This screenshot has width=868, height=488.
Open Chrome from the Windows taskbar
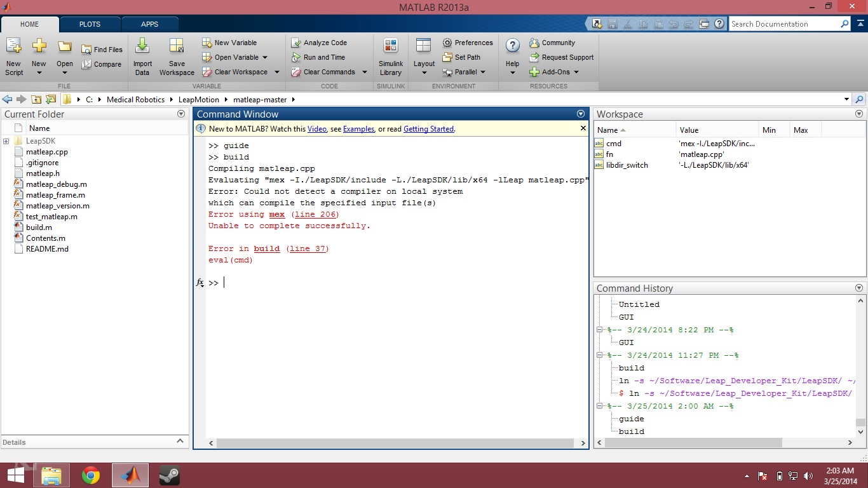click(91, 475)
